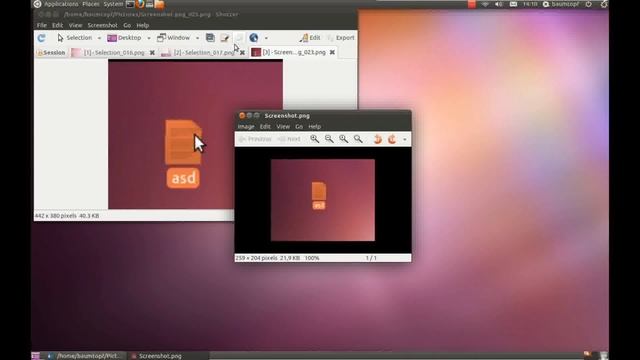Open Shutter's Go menu
Screen dimensions: 640x360
tap(127, 25)
